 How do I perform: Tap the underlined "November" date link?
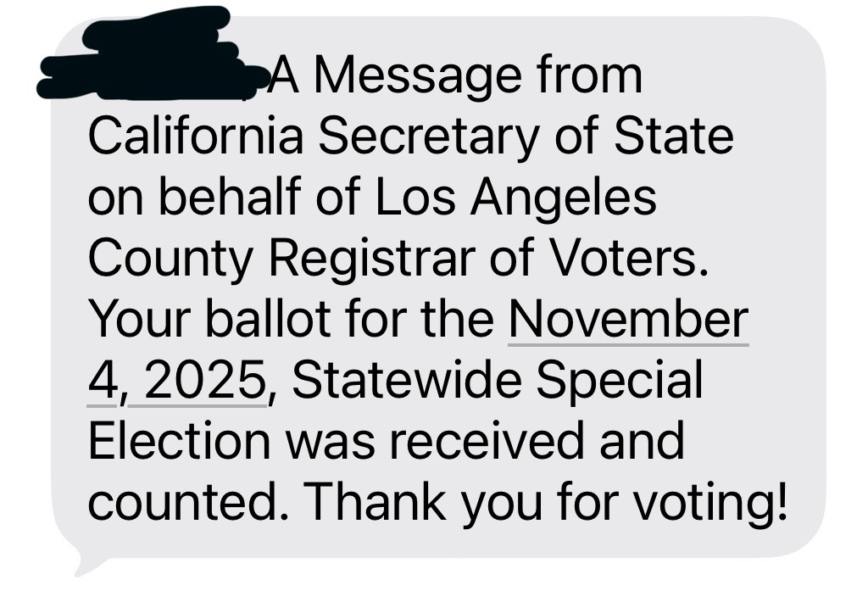coord(628,320)
